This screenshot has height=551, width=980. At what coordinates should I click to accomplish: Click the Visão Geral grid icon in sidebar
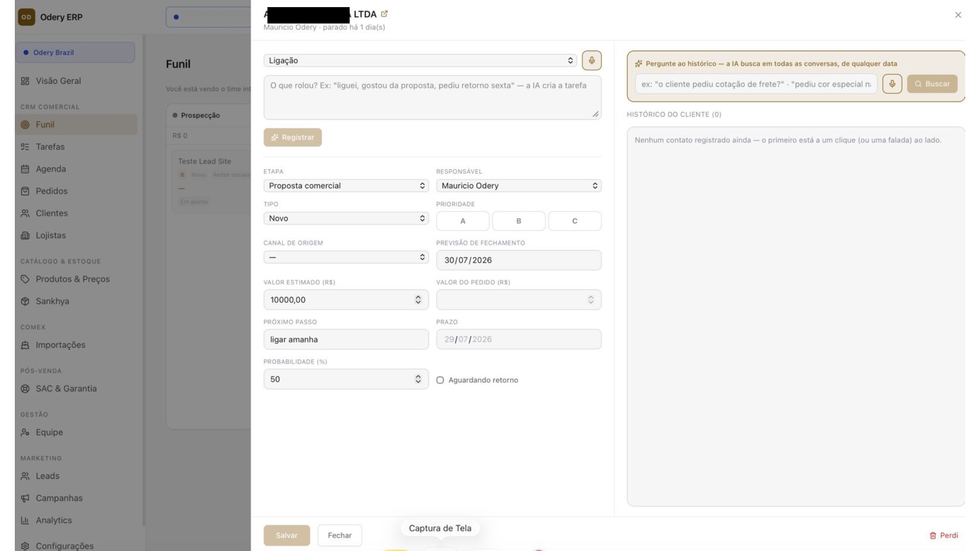click(x=25, y=81)
